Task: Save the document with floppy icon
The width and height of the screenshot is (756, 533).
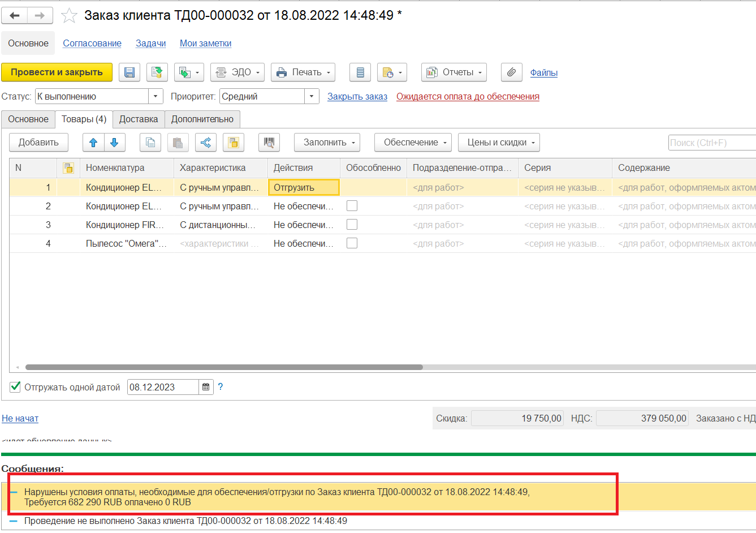Action: [x=129, y=72]
